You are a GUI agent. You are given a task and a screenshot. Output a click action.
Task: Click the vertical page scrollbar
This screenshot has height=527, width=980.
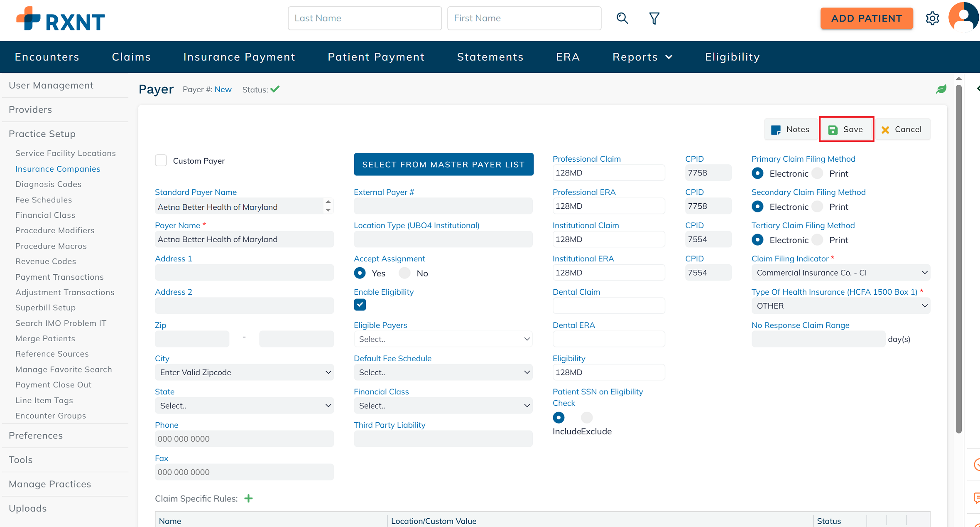pos(958,258)
